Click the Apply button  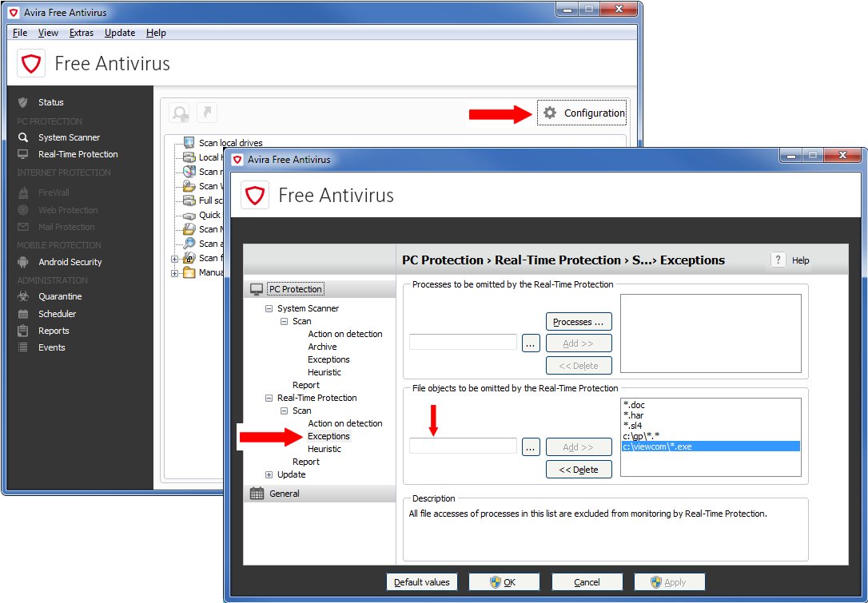pyautogui.click(x=669, y=582)
